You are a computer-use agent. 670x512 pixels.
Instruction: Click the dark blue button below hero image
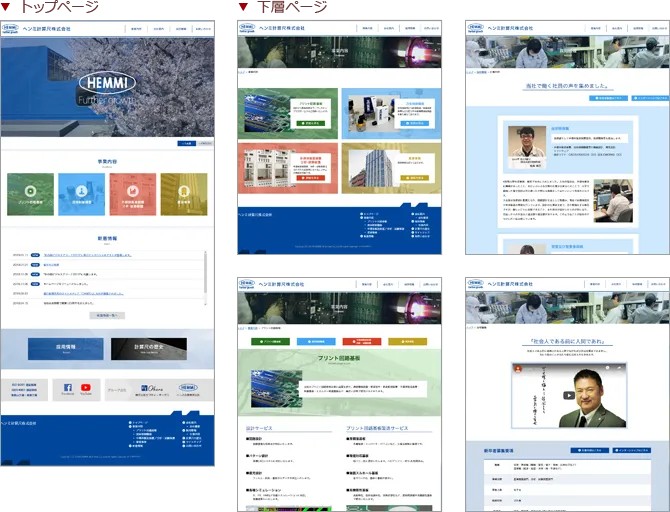pos(186,143)
